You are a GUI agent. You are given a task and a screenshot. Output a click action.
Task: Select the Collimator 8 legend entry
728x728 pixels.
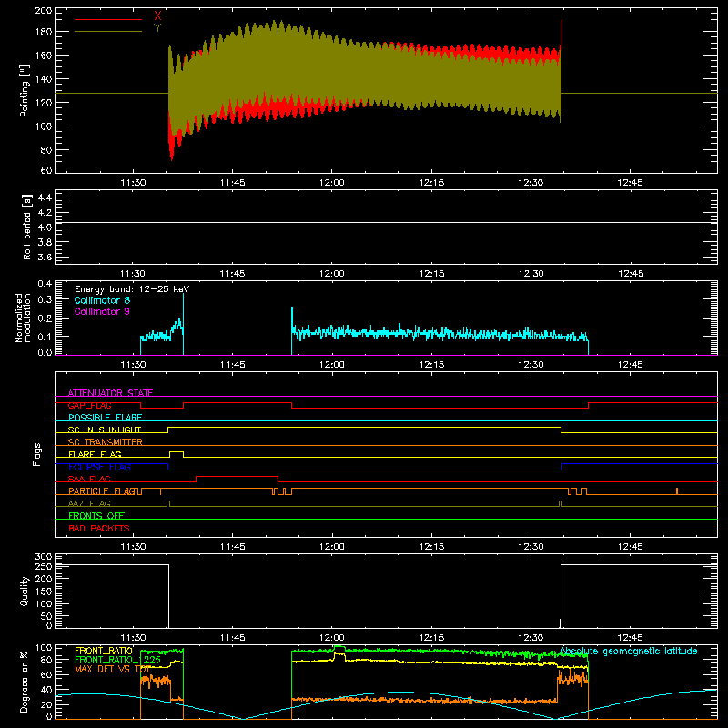(x=102, y=300)
